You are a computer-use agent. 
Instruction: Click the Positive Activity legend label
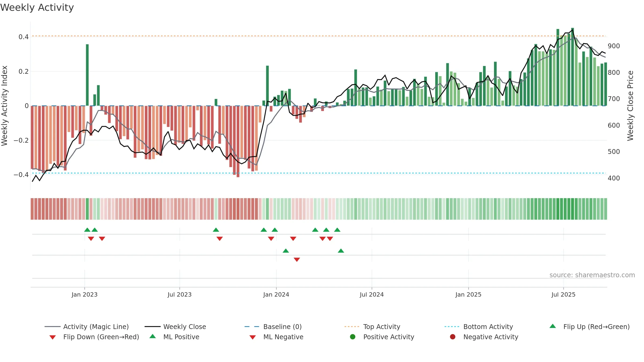click(x=389, y=337)
